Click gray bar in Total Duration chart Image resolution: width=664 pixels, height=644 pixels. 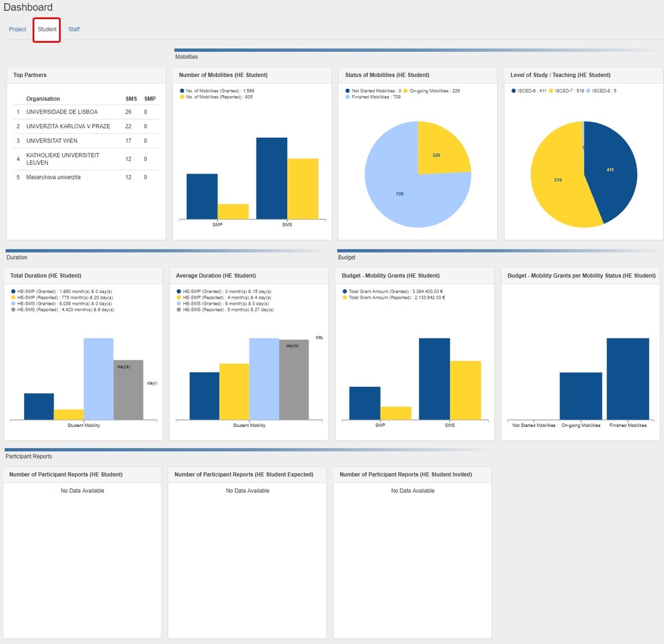[128, 390]
